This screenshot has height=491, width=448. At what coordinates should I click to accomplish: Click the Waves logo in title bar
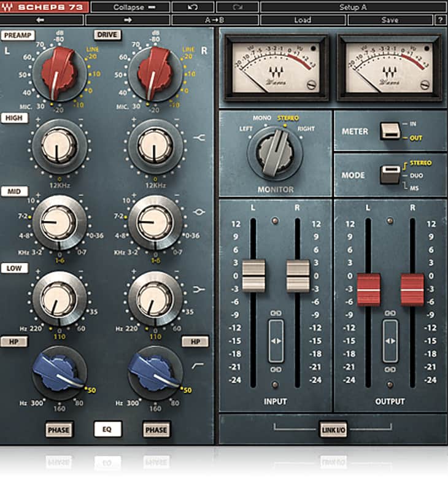(x=7, y=7)
